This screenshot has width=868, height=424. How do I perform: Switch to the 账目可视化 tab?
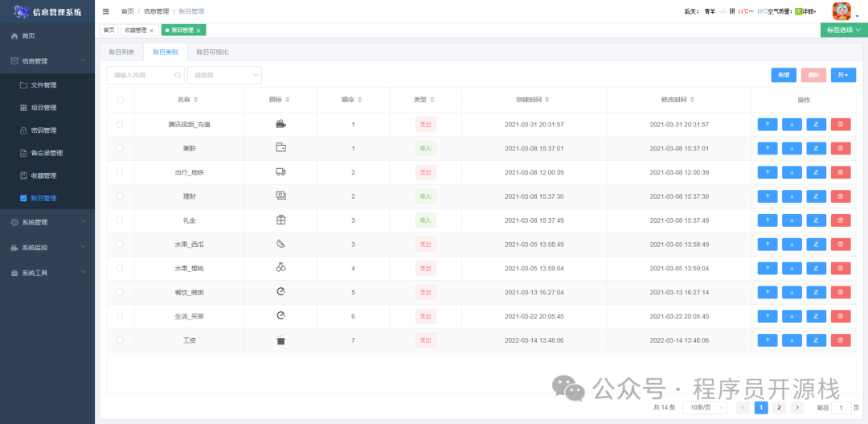point(212,51)
